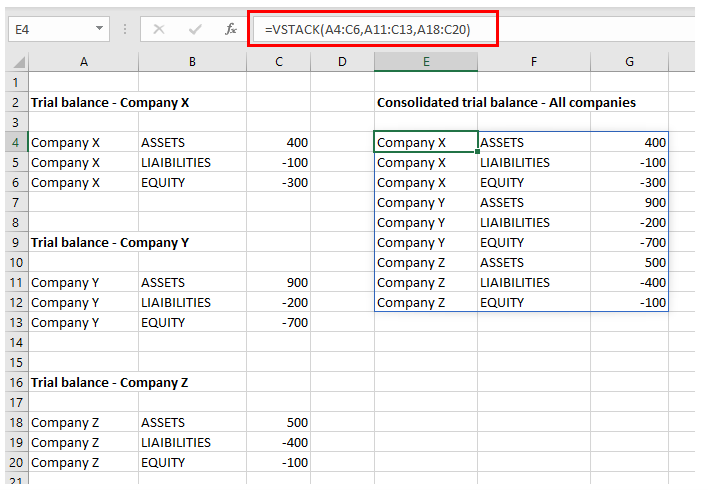Select cell A4 'Company X'

coord(84,143)
